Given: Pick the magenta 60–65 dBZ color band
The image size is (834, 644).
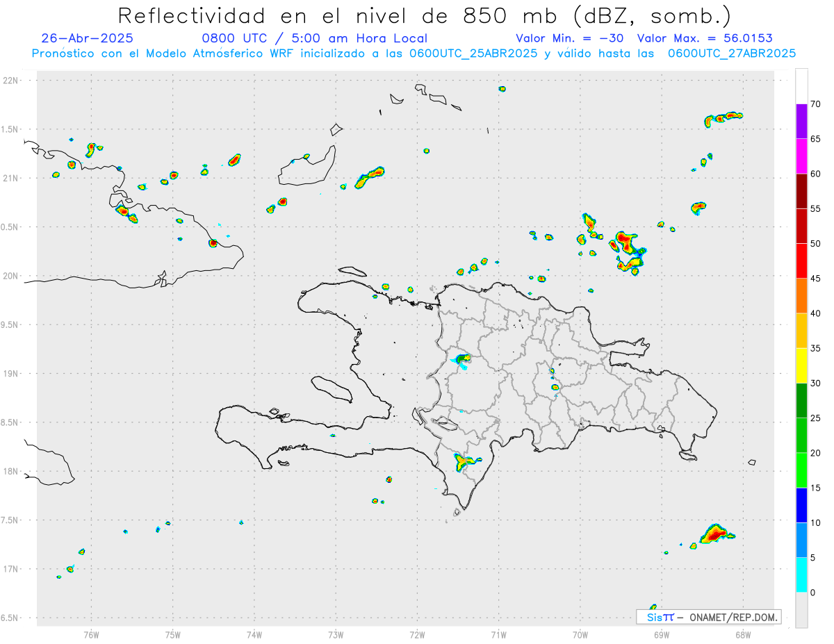Looking at the screenshot, I should (801, 156).
